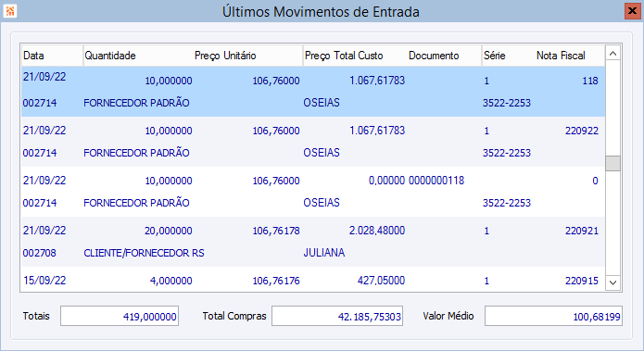
Task: Click the Total Compras field 42.185,75303
Action: [x=337, y=316]
